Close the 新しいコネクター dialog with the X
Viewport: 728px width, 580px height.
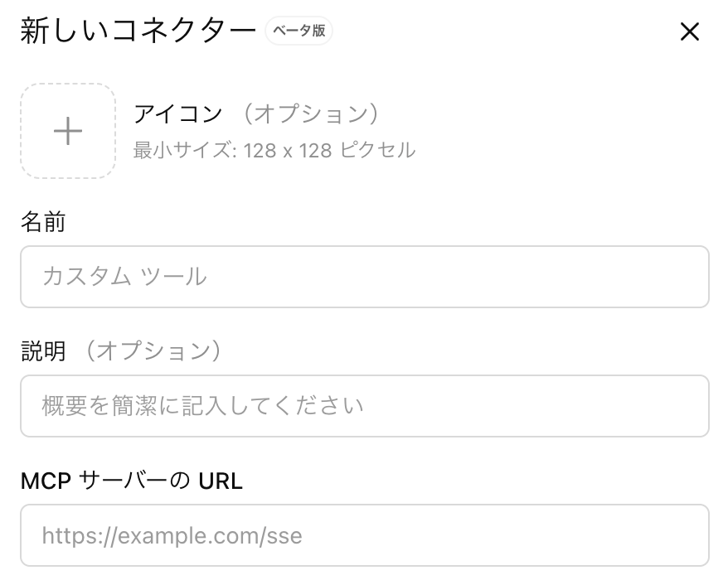click(690, 32)
